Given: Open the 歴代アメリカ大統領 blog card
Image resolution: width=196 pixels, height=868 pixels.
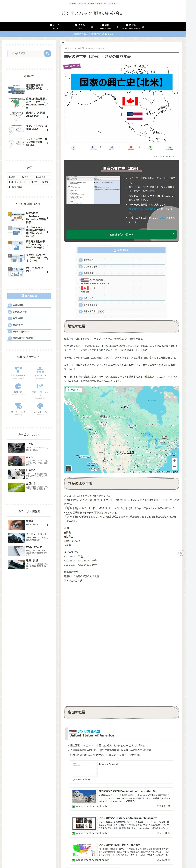Looking at the screenshot, I should tap(122, 799).
